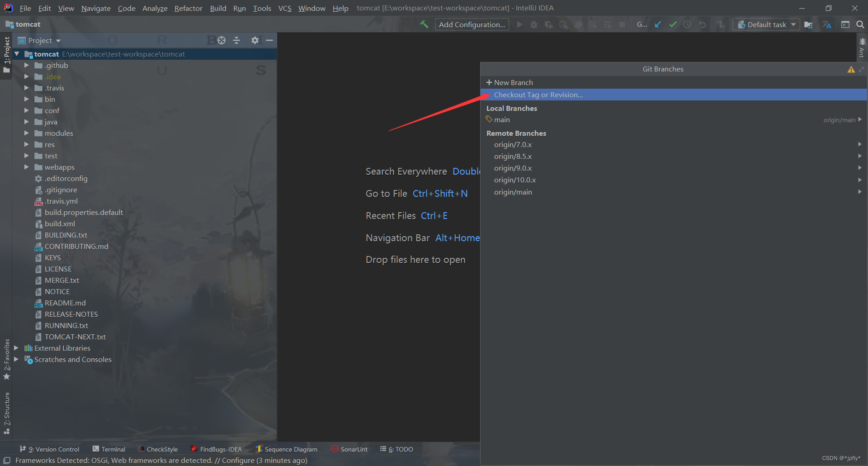
Task: Open the Default task dropdown
Action: pos(766,24)
